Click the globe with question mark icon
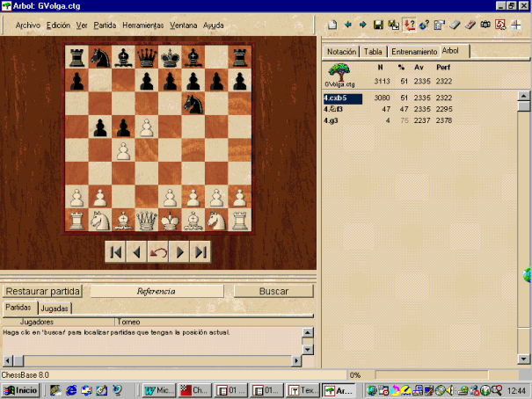This screenshot has height=399, width=532. pos(425,25)
